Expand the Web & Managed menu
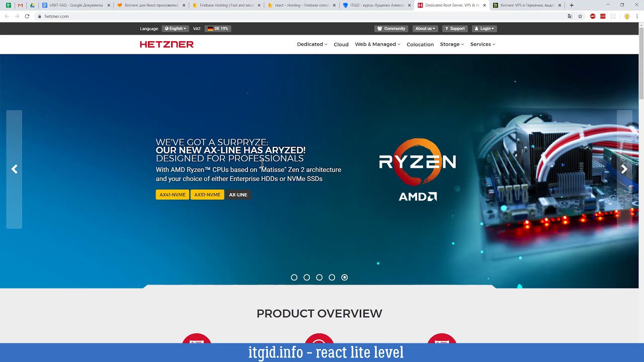Screen dimensions: 644x362 tap(377, 44)
